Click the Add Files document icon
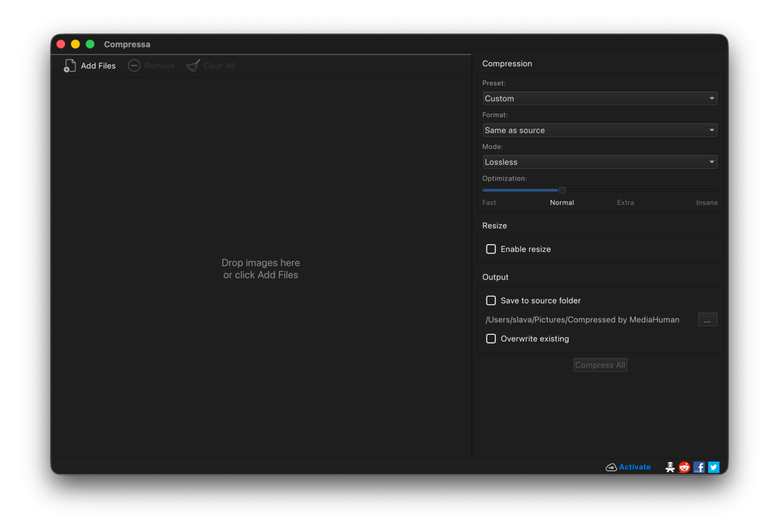 [70, 66]
